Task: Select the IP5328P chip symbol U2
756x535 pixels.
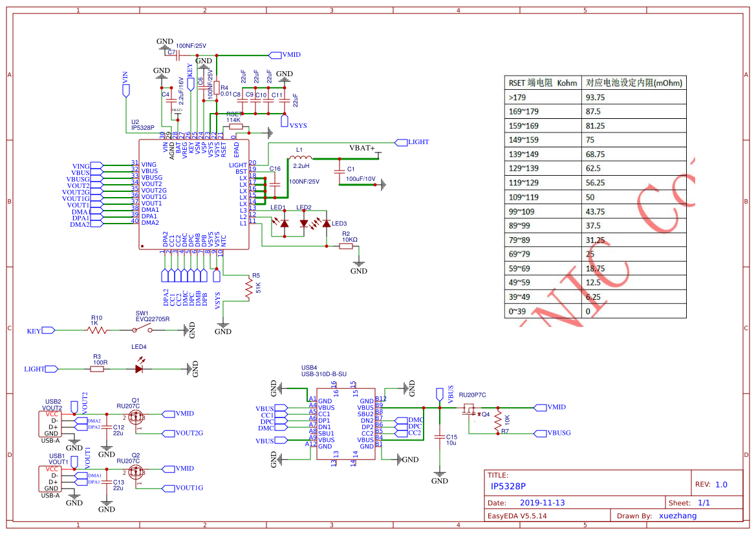Action: [x=194, y=194]
